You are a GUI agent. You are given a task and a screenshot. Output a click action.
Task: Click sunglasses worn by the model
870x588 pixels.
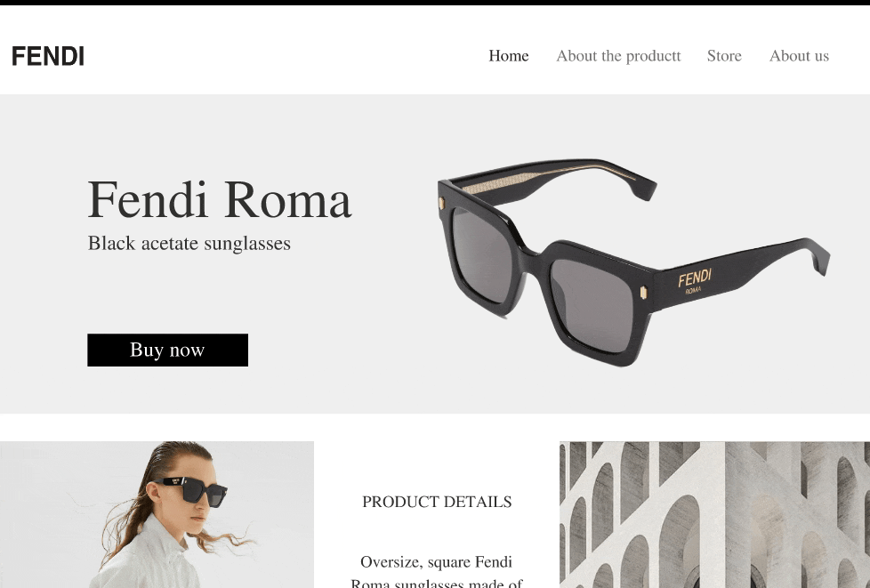(x=190, y=489)
